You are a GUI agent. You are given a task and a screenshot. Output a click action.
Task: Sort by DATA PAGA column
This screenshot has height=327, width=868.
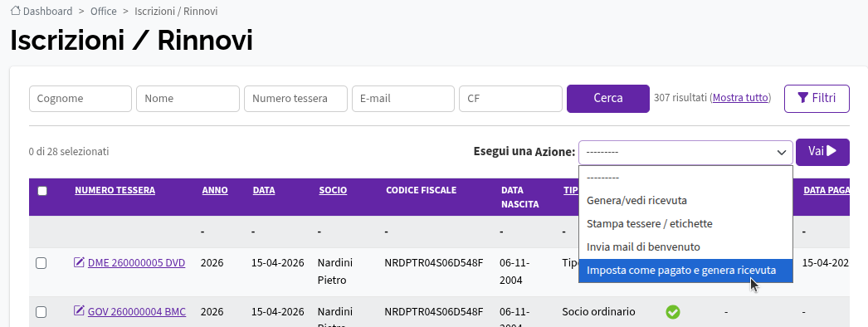(826, 190)
